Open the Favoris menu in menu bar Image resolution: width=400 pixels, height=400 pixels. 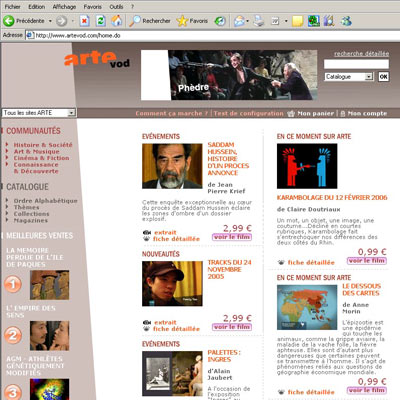point(92,7)
